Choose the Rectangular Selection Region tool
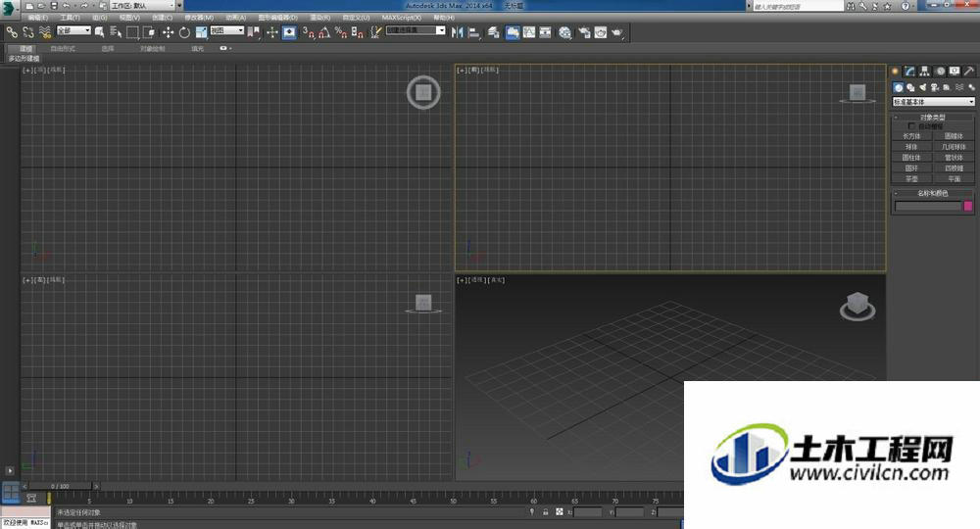This screenshot has height=529, width=980. 132,32
